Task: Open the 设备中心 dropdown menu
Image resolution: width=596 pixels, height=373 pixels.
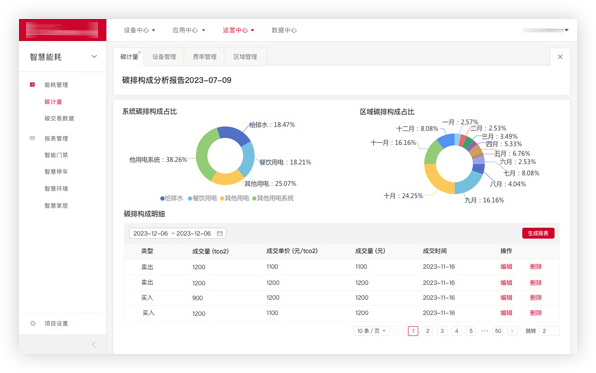Action: tap(139, 30)
